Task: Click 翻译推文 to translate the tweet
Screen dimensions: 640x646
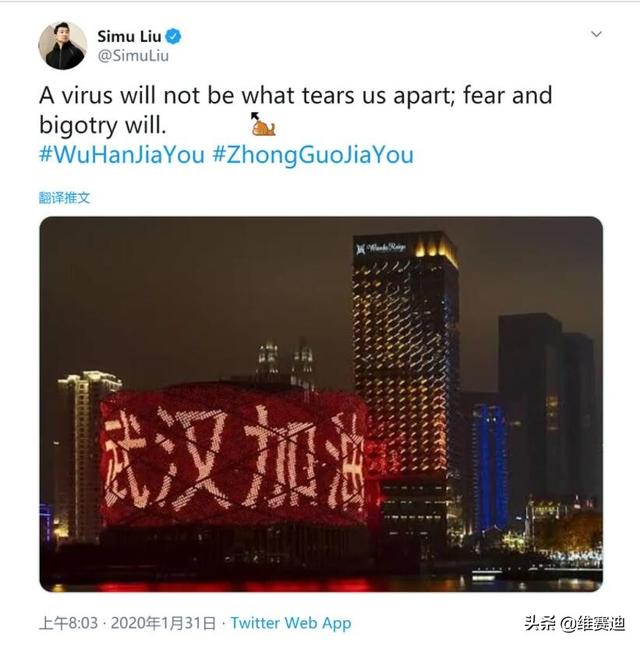Action: tap(64, 198)
